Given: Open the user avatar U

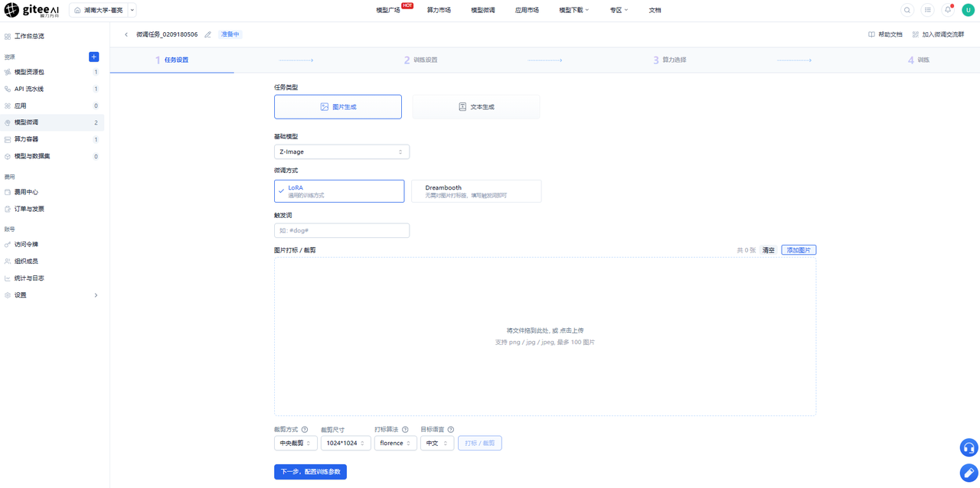Looking at the screenshot, I should point(968,10).
